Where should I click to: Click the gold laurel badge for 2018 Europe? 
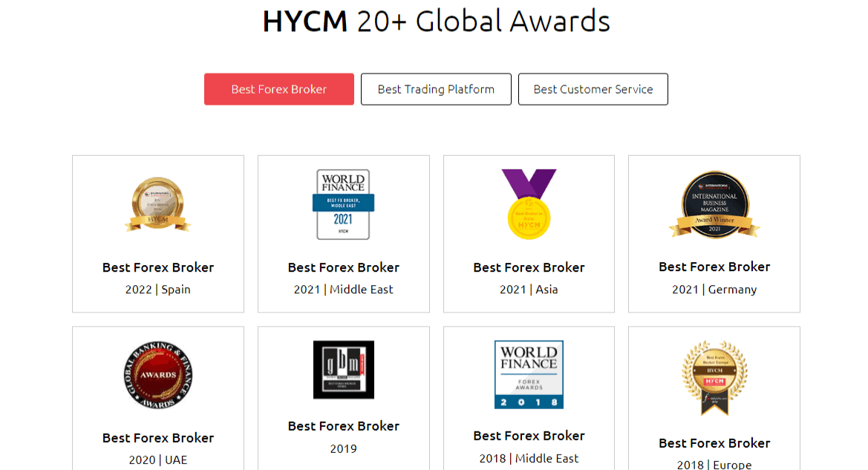click(x=714, y=378)
